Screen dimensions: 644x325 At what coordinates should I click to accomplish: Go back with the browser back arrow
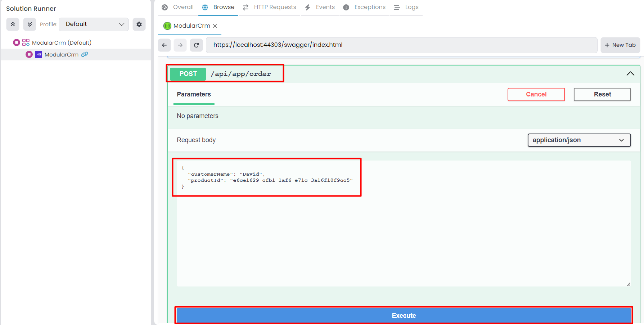coord(164,45)
